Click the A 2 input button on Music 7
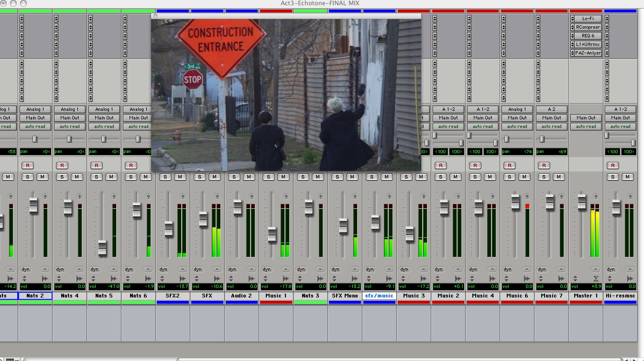Image resolution: width=644 pixels, height=361 pixels. click(x=552, y=109)
